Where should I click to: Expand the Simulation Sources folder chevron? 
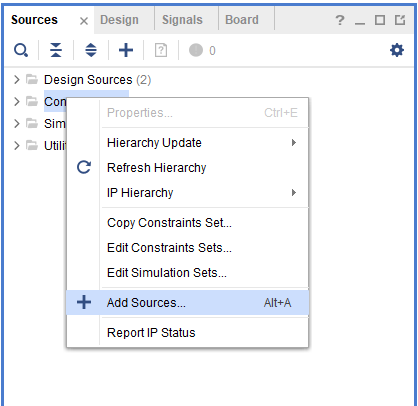click(17, 123)
